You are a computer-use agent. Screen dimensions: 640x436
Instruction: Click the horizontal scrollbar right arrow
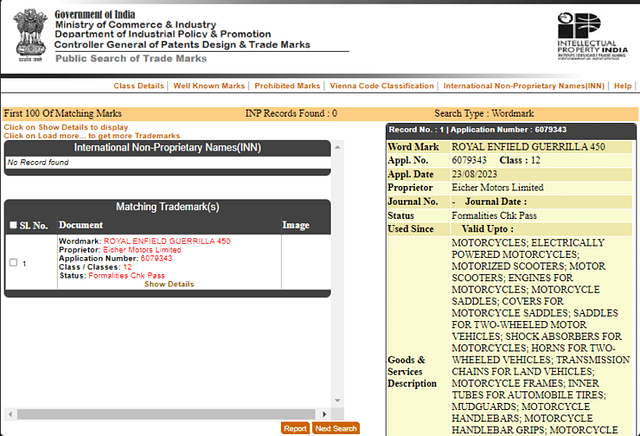(324, 414)
